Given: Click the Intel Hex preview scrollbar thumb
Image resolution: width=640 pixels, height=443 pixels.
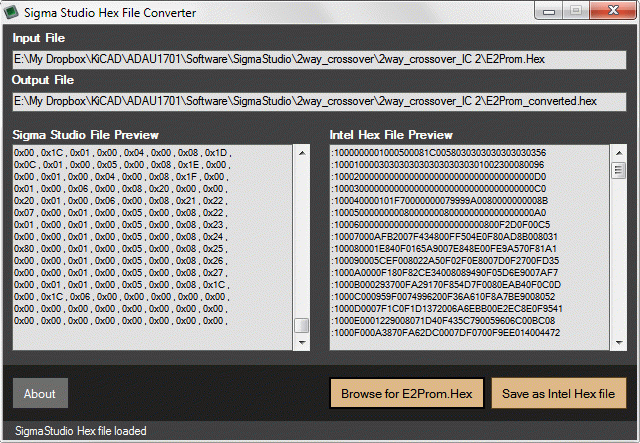Looking at the screenshot, I should pyautogui.click(x=619, y=170).
